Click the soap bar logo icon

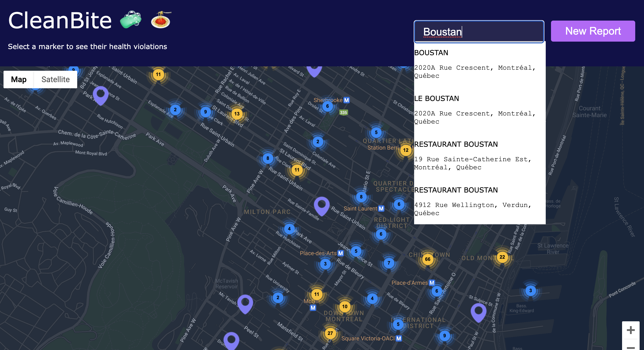point(131,20)
